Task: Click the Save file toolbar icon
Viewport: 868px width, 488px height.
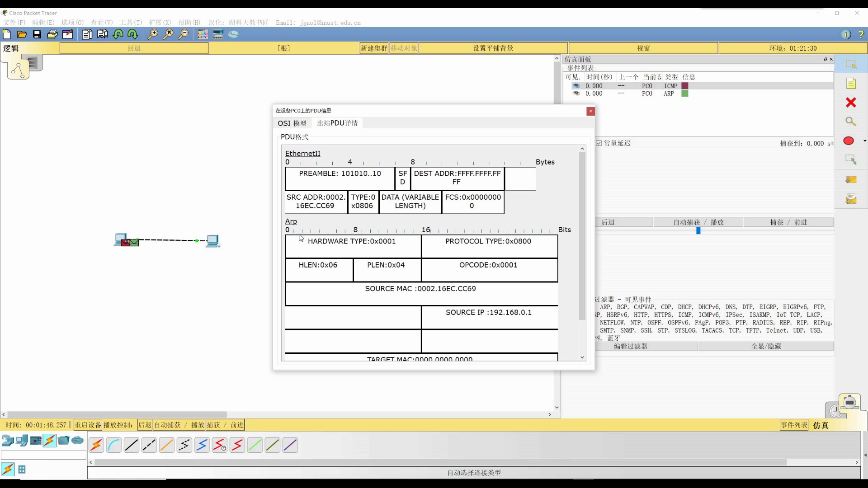Action: tap(37, 34)
